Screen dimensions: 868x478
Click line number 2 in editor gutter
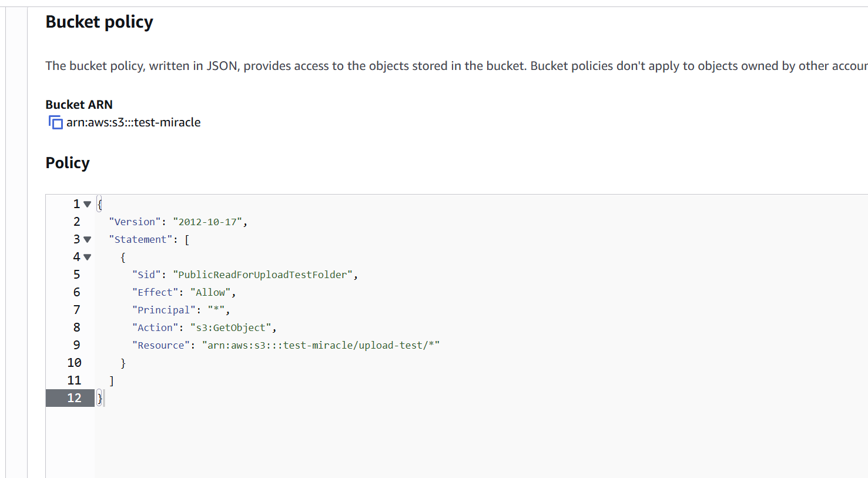click(x=76, y=222)
